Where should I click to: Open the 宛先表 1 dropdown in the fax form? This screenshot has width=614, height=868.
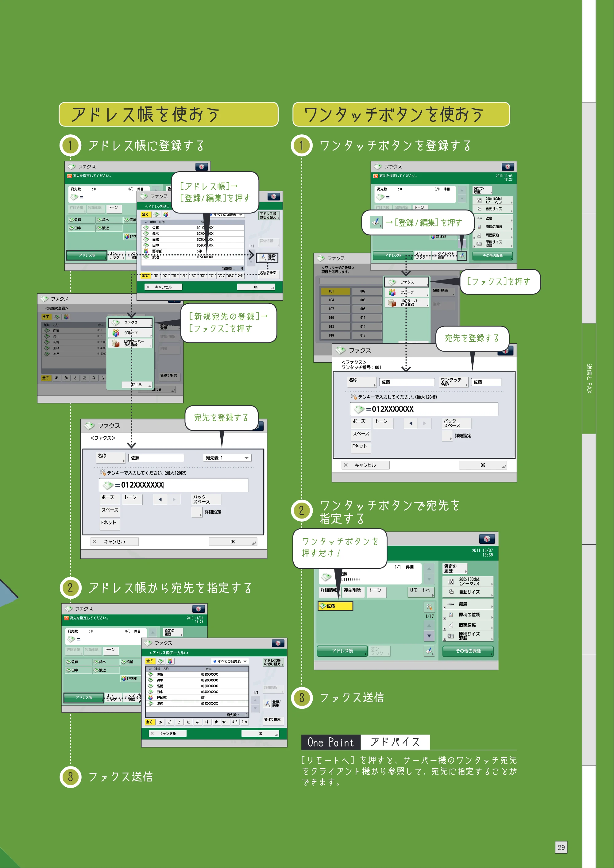coord(227,458)
